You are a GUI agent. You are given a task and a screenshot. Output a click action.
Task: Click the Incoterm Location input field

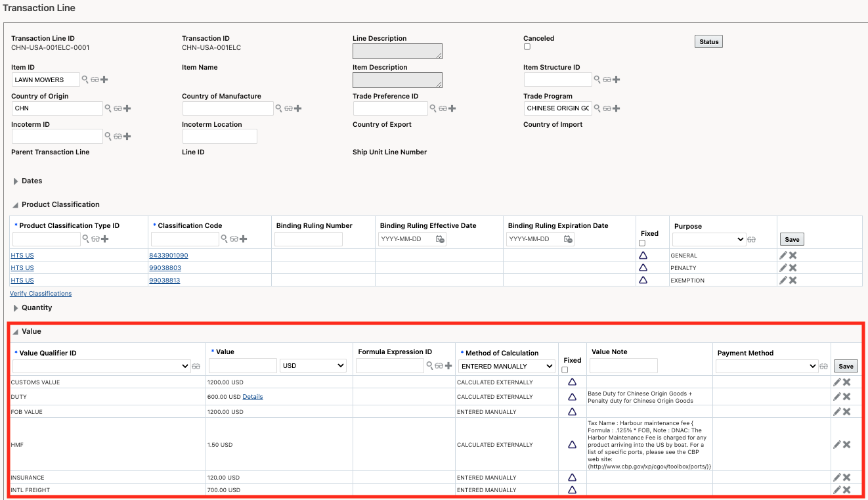tap(219, 136)
